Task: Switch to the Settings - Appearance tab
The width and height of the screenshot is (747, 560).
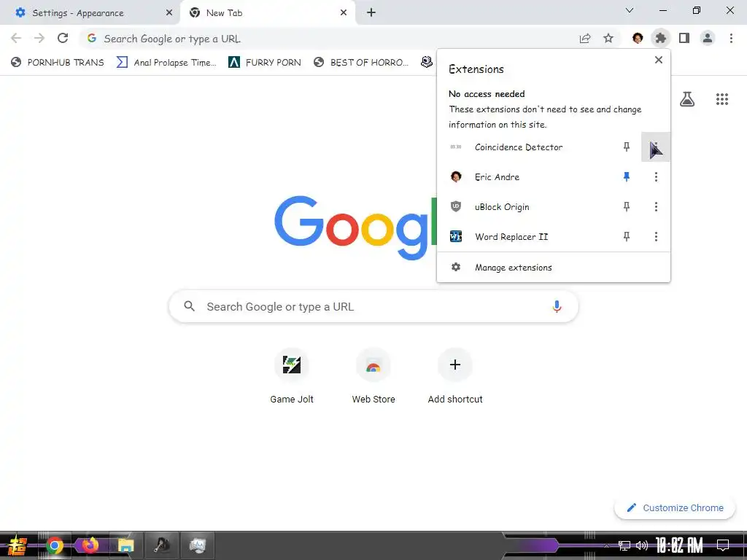Action: (x=90, y=13)
